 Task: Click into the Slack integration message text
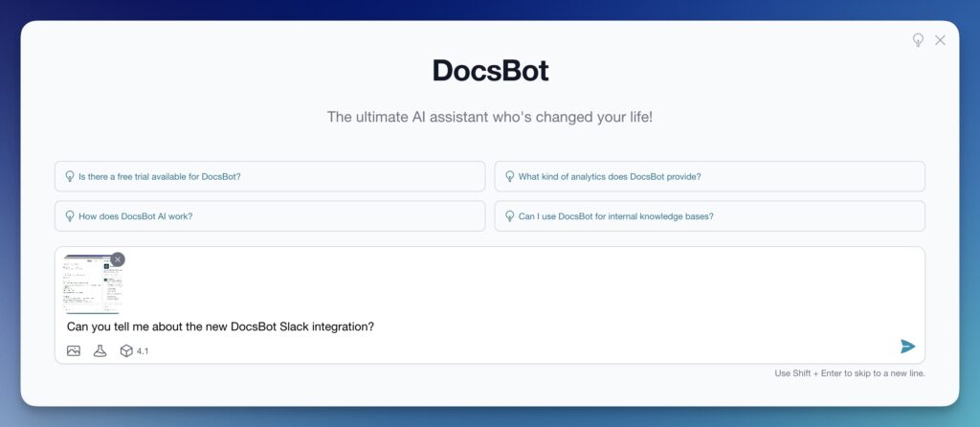pos(220,326)
